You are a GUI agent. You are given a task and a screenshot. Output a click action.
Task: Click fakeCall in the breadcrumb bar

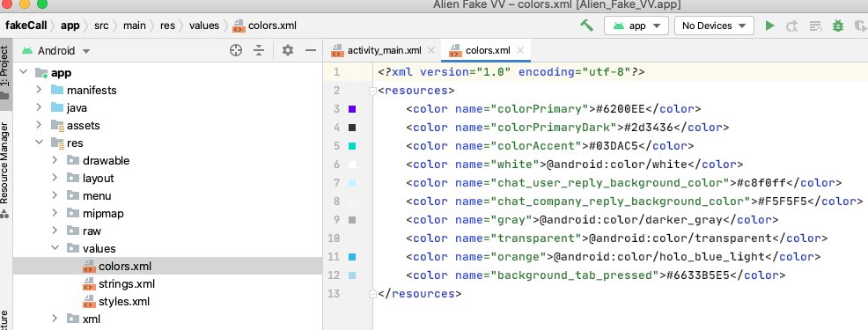click(26, 26)
